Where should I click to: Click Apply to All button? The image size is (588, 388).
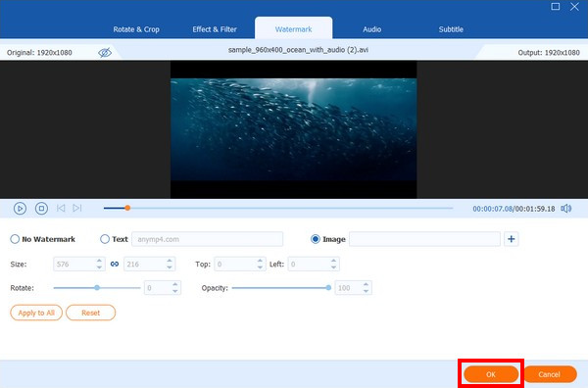[36, 313]
